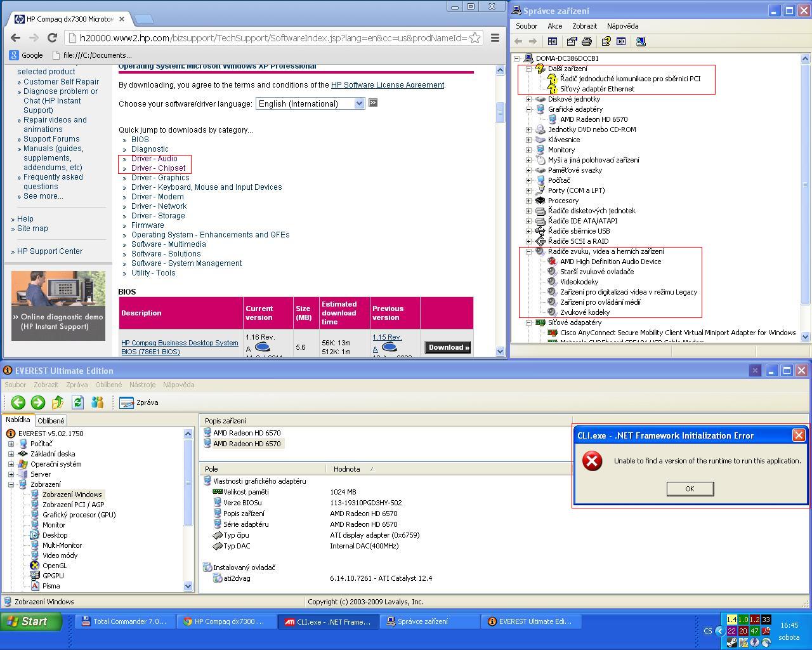Click the Google bookmark in Chrome bookmarks bar
Image resolution: width=812 pixels, height=650 pixels.
27,55
